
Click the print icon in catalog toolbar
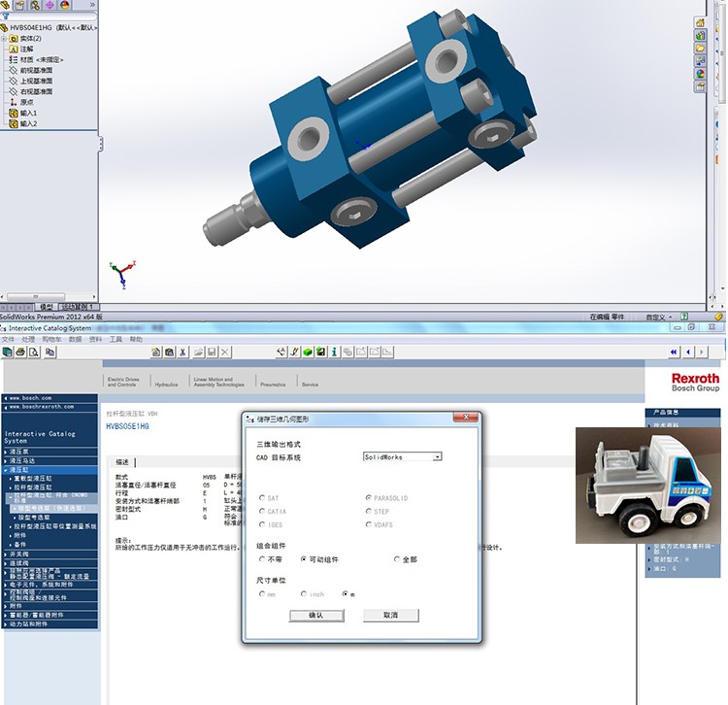[20, 352]
